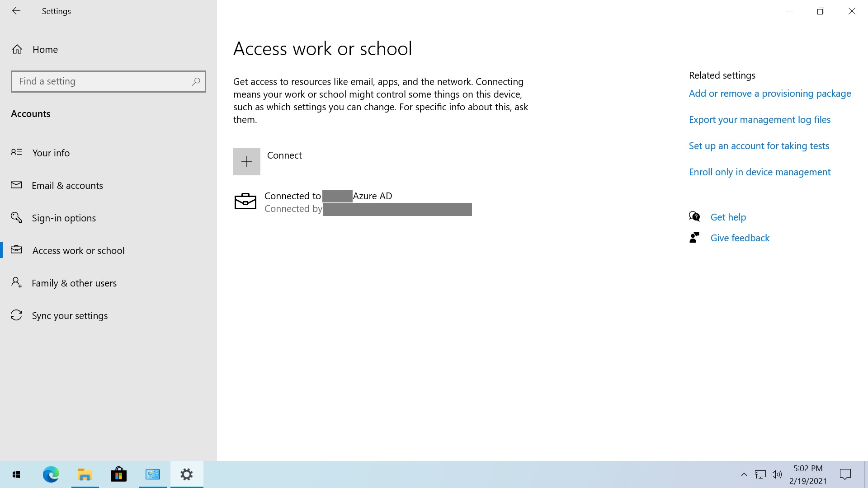Click Set up an account for taking tests
Image resolution: width=868 pixels, height=488 pixels.
tap(759, 145)
